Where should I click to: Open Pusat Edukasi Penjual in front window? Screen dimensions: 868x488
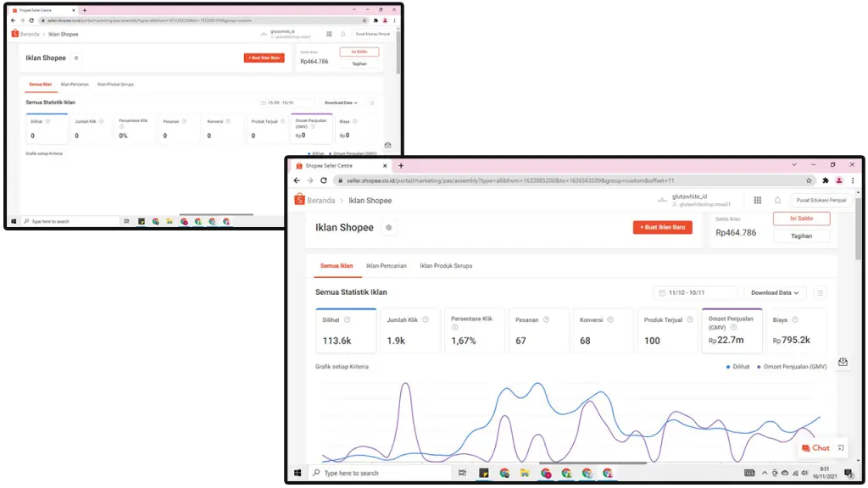(x=821, y=200)
